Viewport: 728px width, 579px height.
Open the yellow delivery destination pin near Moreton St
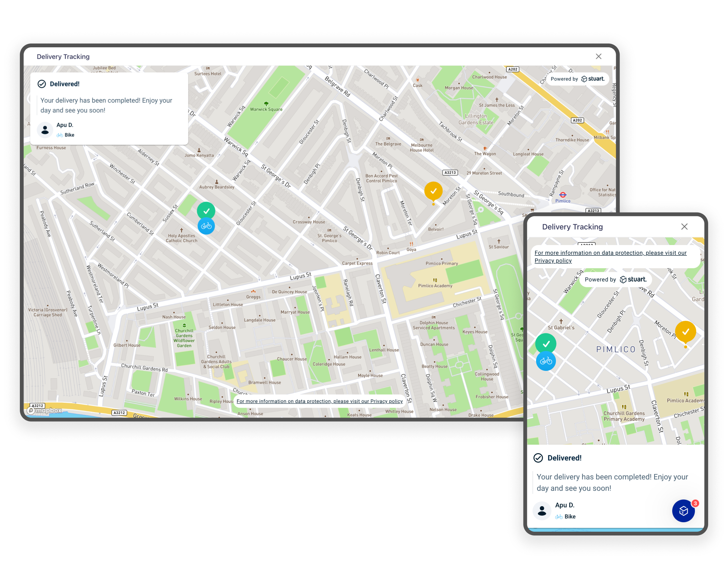433,191
